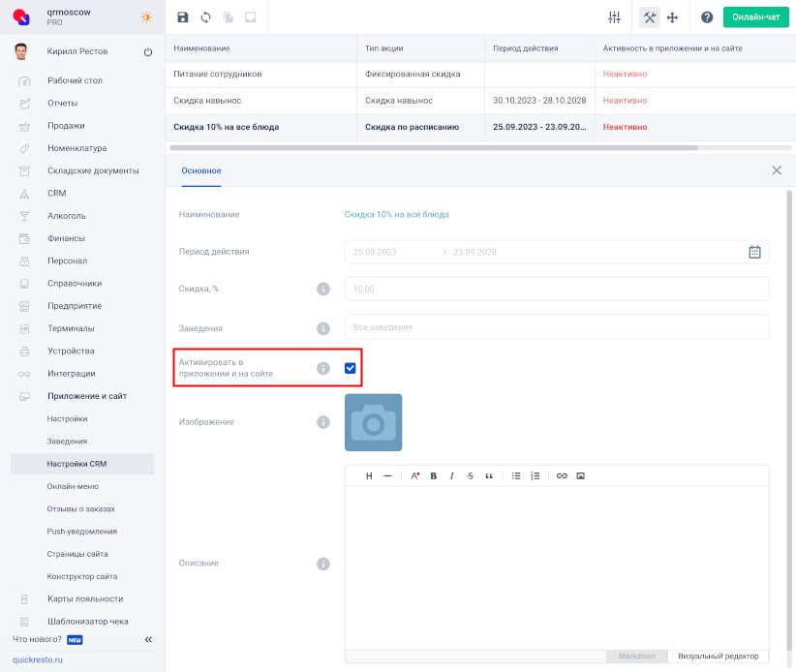Viewport: 796px width, 672px height.
Task: Insert image in description editor
Action: pyautogui.click(x=581, y=475)
